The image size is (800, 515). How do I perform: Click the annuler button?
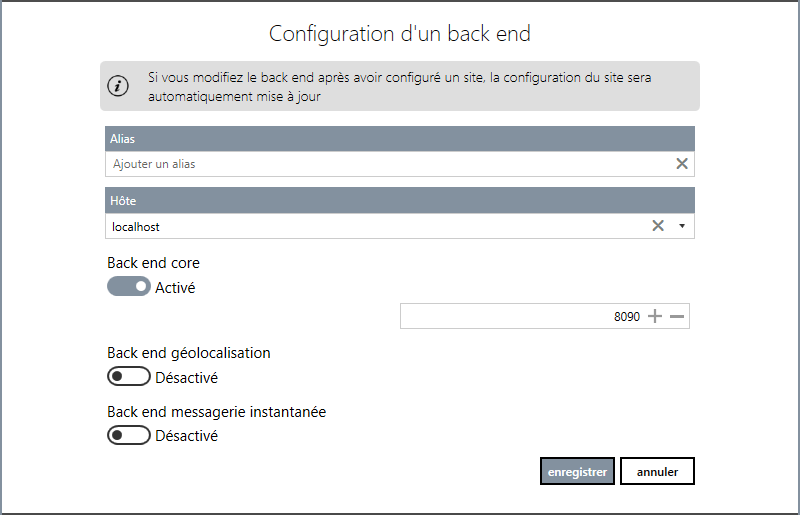(x=657, y=471)
